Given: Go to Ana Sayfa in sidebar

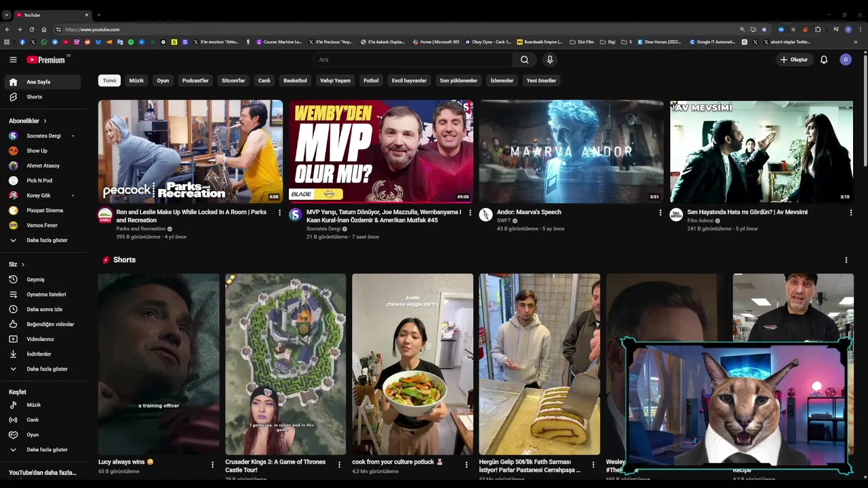Looking at the screenshot, I should pos(43,82).
